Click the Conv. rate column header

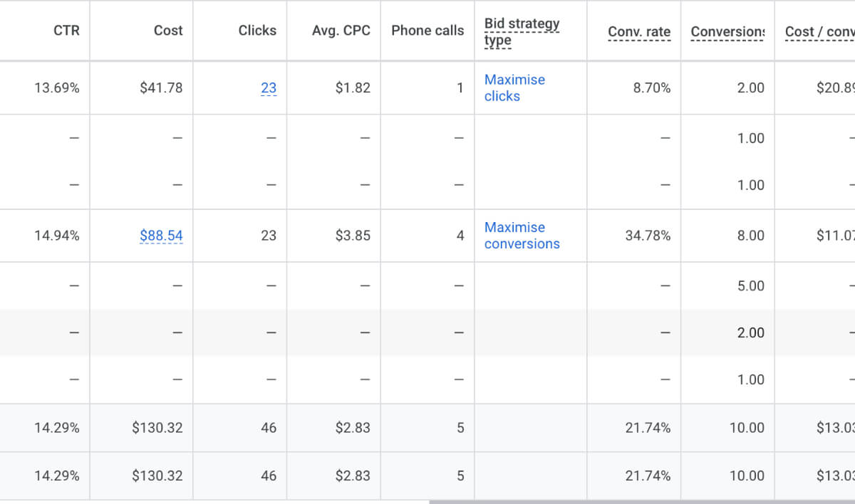click(x=639, y=31)
